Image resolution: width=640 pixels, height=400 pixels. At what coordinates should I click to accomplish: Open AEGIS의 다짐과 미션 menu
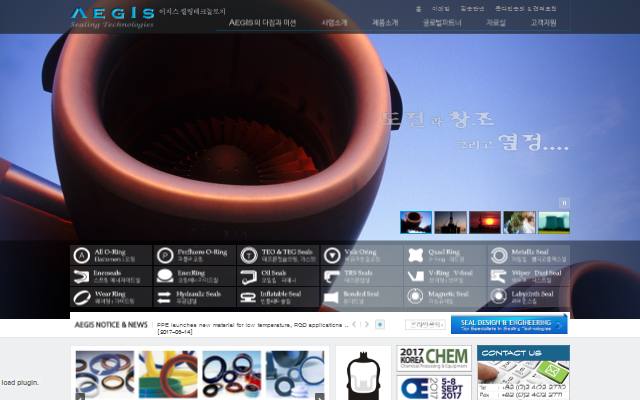pyautogui.click(x=262, y=23)
